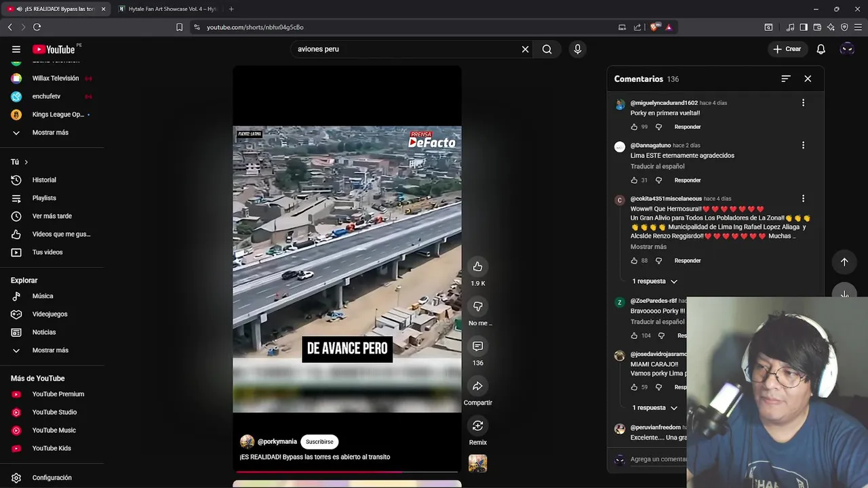Image resolution: width=868 pixels, height=488 pixels.
Task: Start voice search with the microphone
Action: pos(578,49)
